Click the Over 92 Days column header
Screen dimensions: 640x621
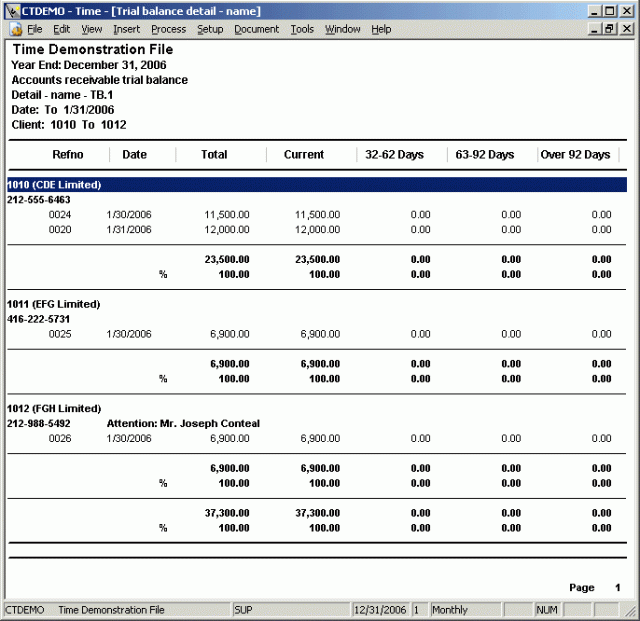click(575, 155)
